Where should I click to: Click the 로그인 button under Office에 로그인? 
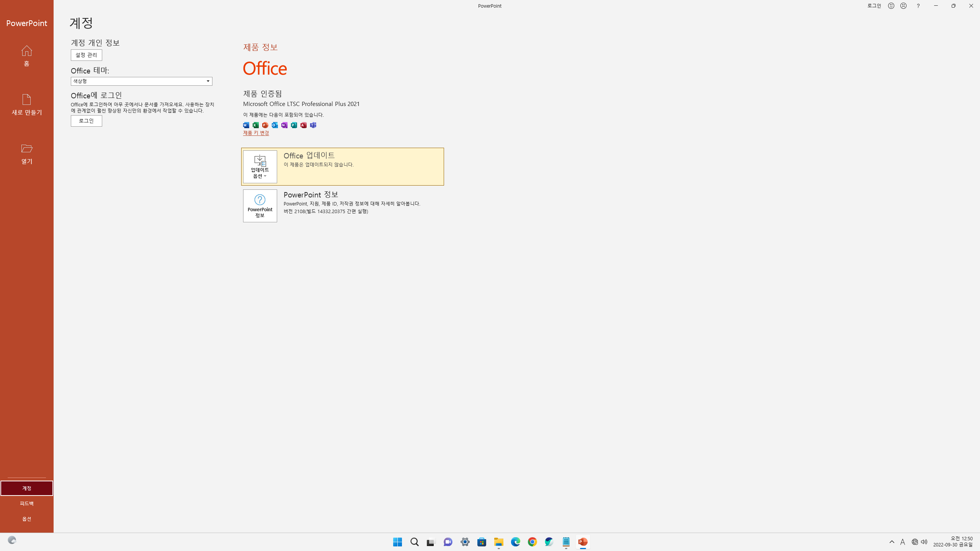pos(86,121)
